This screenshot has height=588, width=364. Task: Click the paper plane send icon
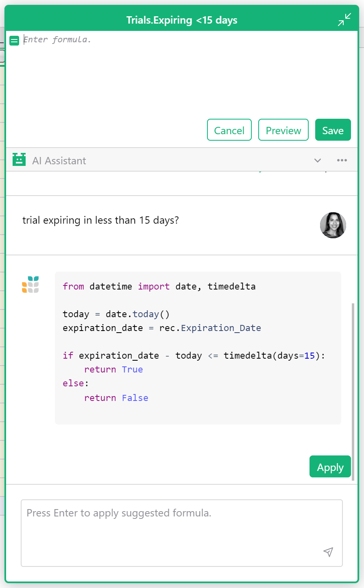tap(328, 552)
